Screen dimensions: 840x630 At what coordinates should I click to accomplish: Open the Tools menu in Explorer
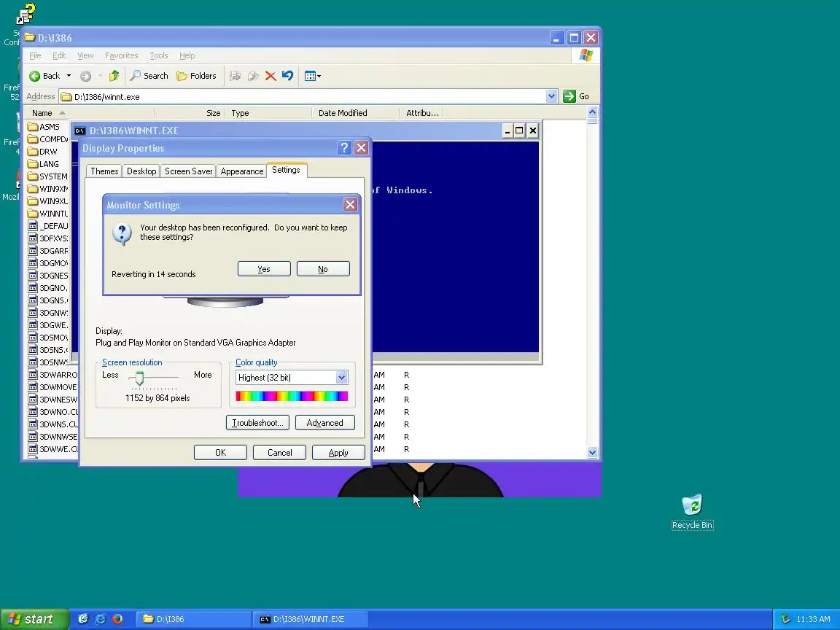coord(158,55)
